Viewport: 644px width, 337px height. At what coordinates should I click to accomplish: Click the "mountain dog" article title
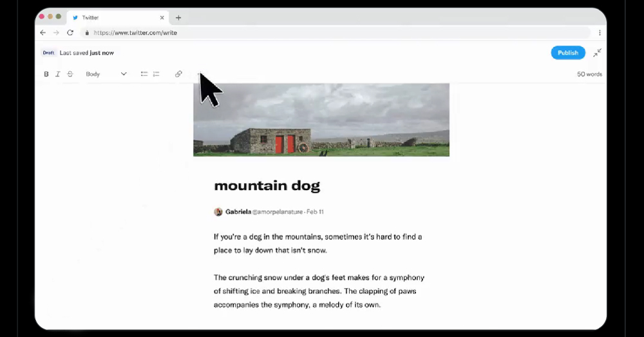pyautogui.click(x=267, y=186)
